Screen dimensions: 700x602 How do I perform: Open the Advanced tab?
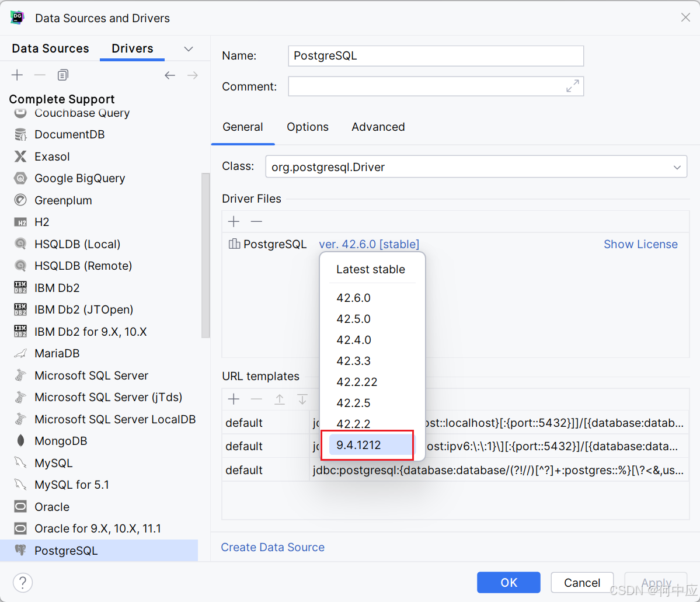click(378, 127)
